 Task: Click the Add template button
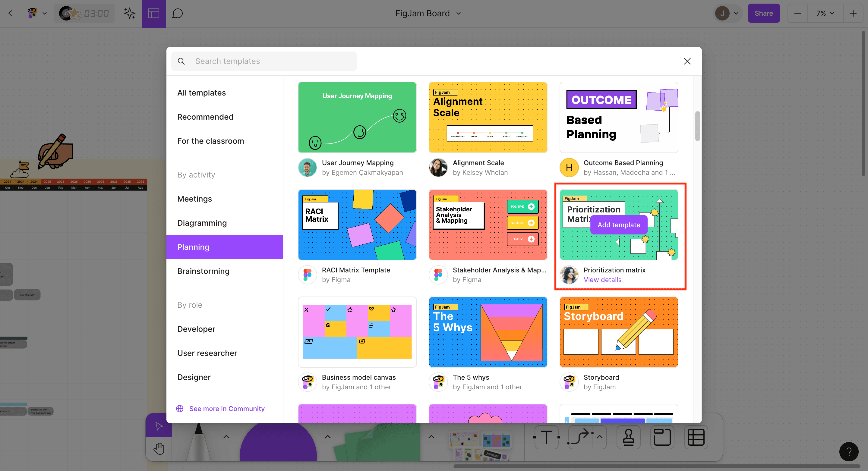point(619,225)
